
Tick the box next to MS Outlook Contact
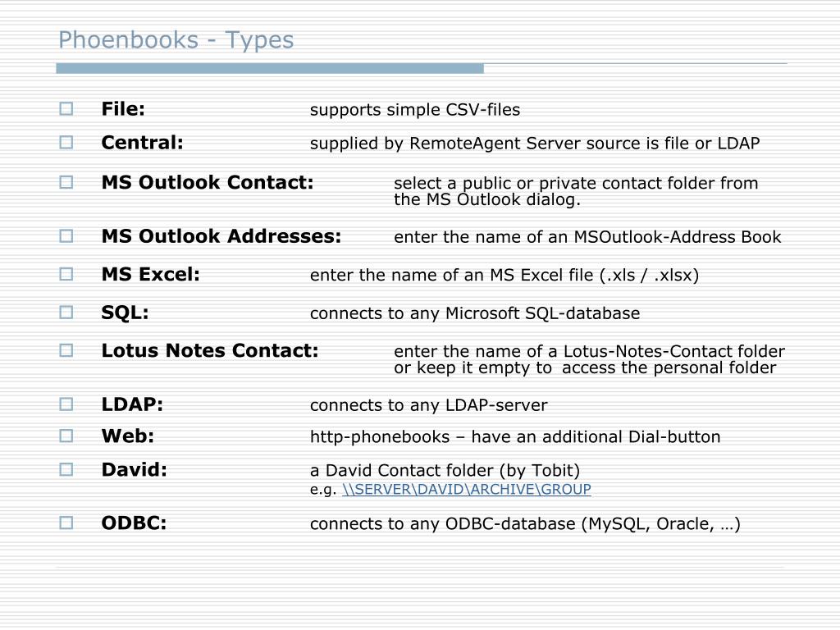pos(66,182)
